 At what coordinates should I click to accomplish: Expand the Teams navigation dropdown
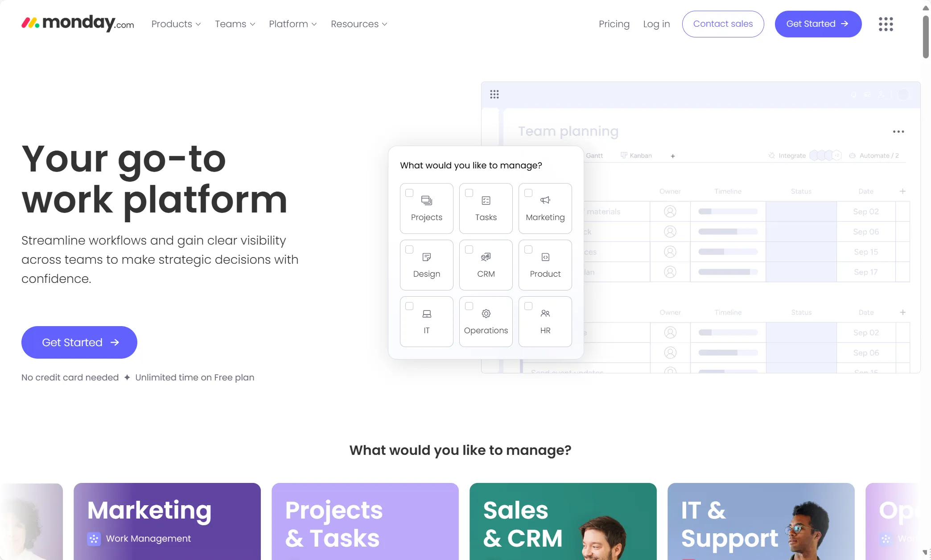click(235, 24)
